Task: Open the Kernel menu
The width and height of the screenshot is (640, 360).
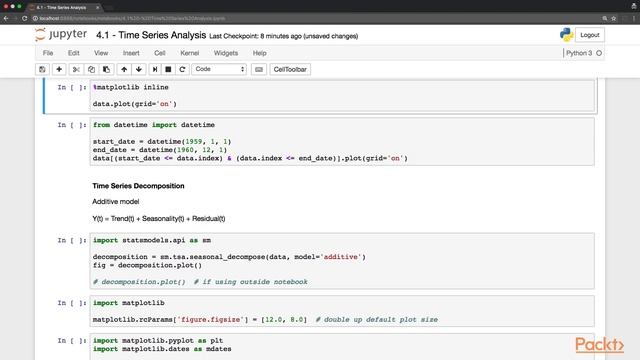Action: click(x=189, y=53)
